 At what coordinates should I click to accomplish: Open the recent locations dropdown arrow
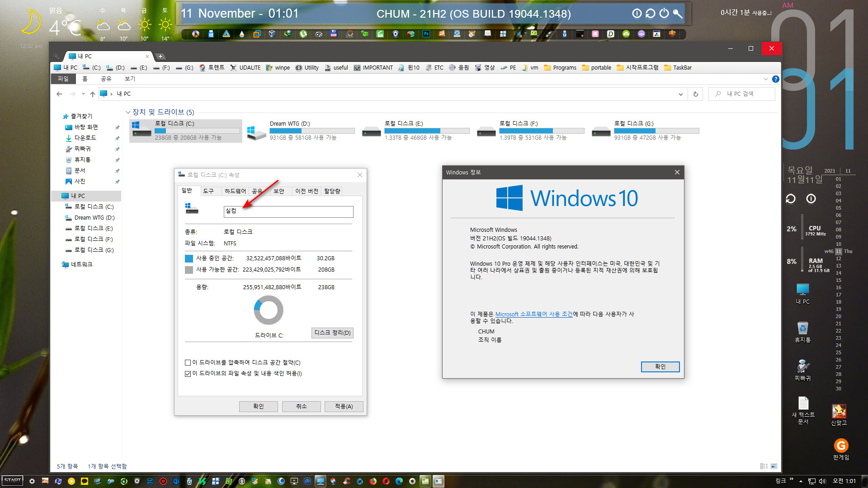83,94
